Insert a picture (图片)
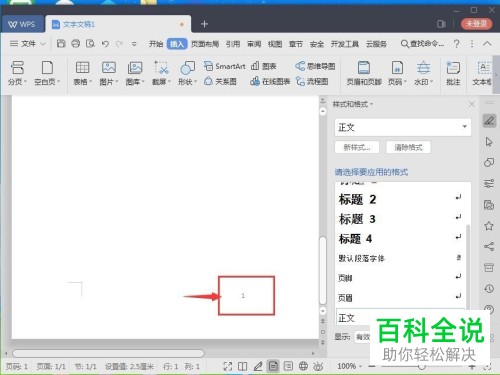Viewport: 500px width, 375px height. point(109,73)
